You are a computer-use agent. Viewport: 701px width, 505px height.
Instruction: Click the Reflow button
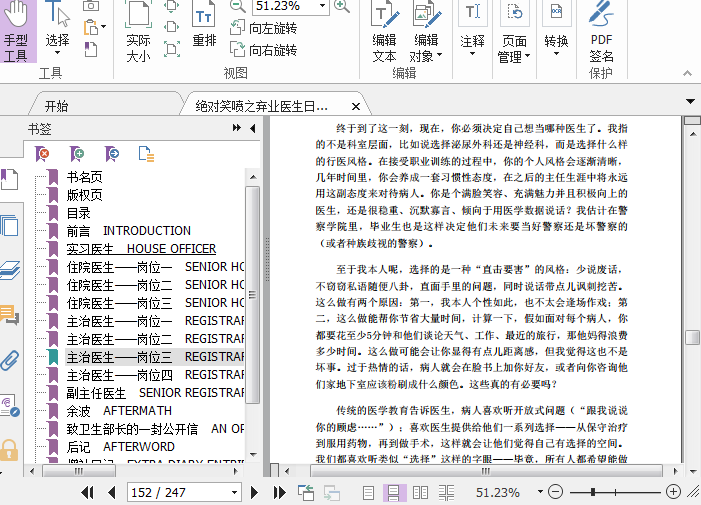point(204,25)
